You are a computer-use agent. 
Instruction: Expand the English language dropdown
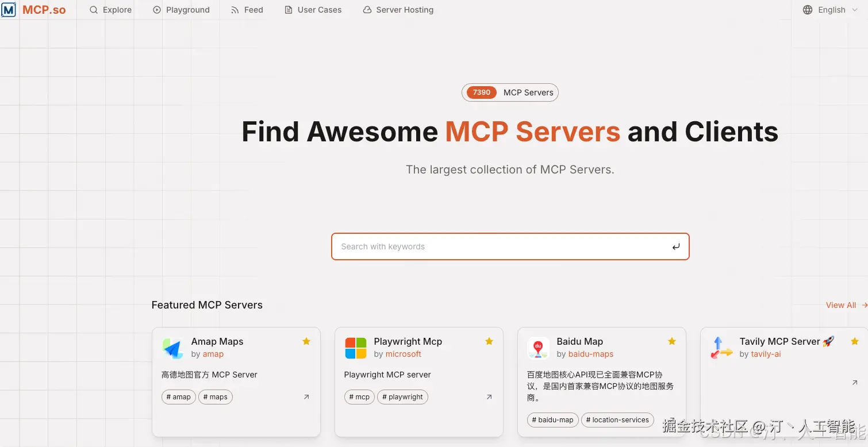point(831,10)
